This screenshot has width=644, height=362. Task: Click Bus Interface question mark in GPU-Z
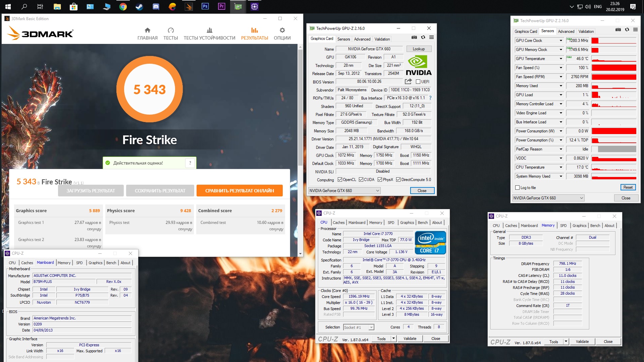point(430,98)
